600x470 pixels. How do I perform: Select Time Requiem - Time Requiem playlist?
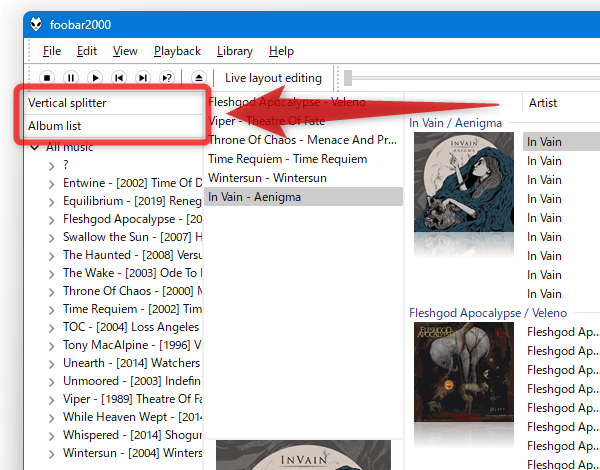coord(303,159)
